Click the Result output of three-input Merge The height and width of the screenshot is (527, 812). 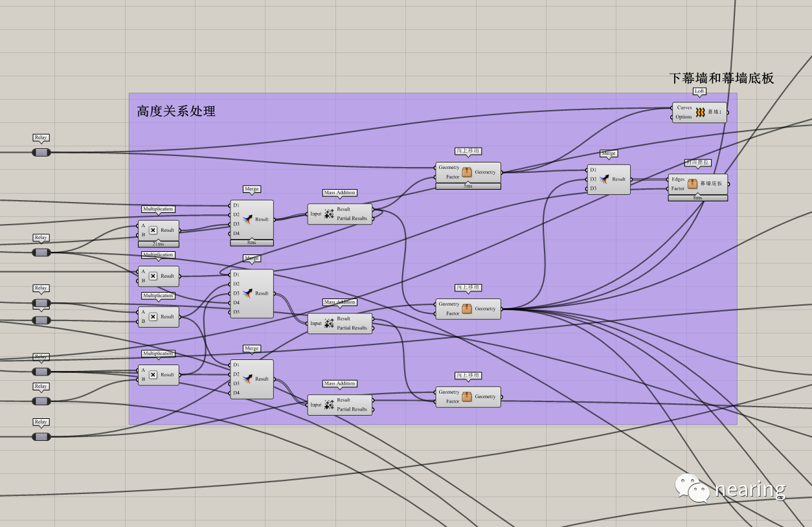pyautogui.click(x=619, y=179)
